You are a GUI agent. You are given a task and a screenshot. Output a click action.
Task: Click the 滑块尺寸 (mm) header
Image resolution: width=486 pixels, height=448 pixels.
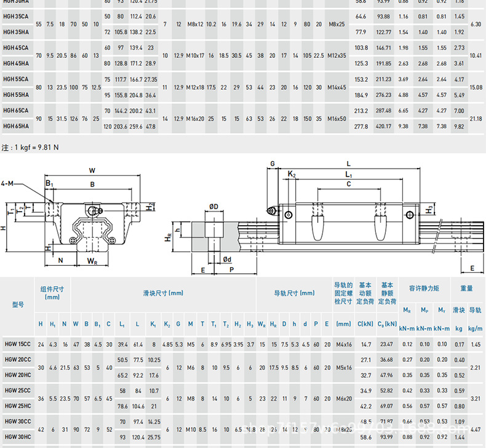(x=163, y=293)
